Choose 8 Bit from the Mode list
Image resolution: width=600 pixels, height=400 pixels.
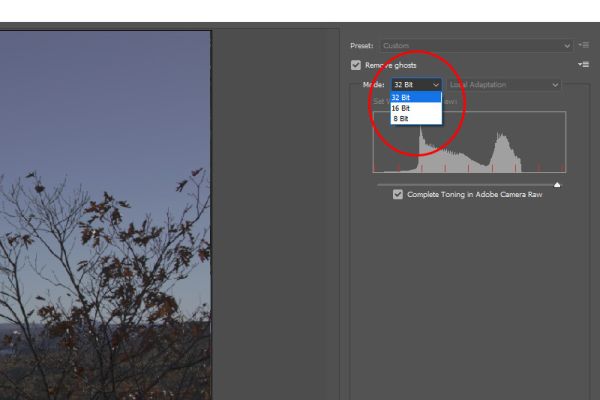tap(416, 119)
